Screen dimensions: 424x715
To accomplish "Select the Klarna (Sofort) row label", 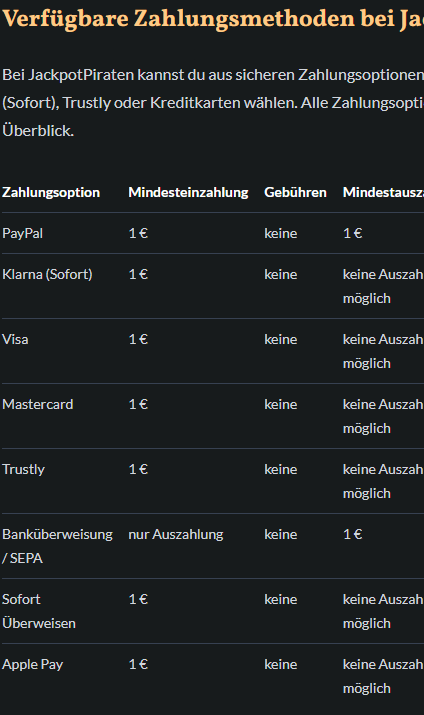I will pyautogui.click(x=47, y=275).
